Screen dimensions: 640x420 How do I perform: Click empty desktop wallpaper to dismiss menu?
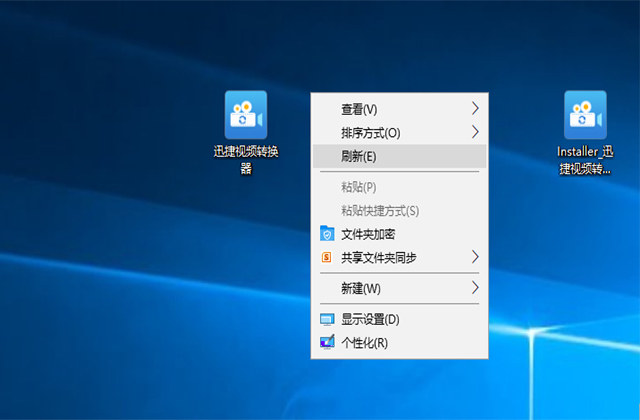pyautogui.click(x=122, y=286)
